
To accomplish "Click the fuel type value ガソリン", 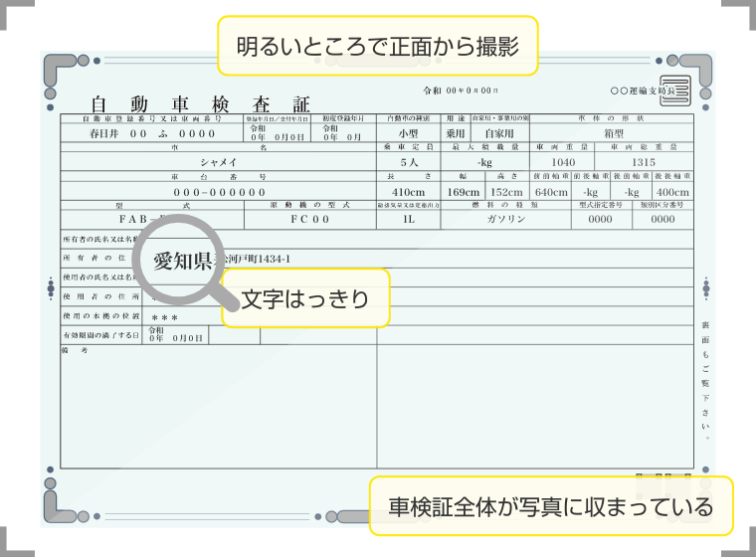I will 505,219.
